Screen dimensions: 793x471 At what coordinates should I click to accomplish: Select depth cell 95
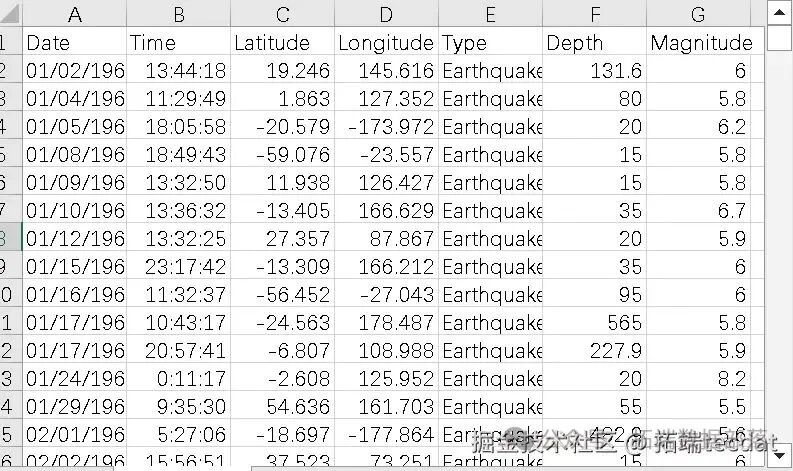tap(595, 294)
